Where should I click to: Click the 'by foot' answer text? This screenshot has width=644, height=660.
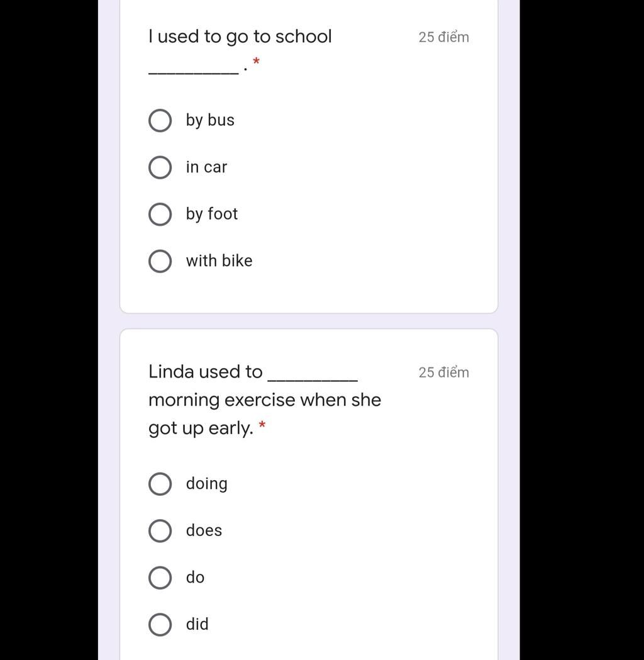click(x=211, y=215)
